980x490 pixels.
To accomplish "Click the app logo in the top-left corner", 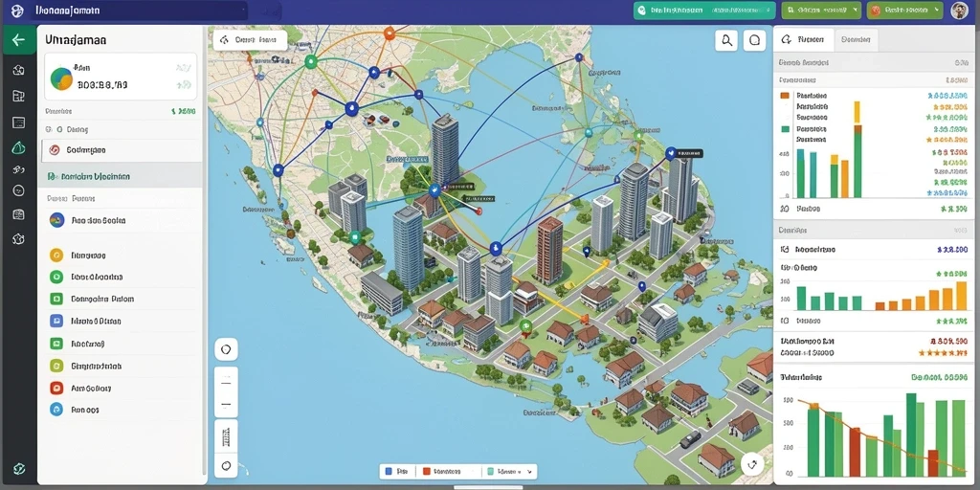I will pyautogui.click(x=17, y=11).
